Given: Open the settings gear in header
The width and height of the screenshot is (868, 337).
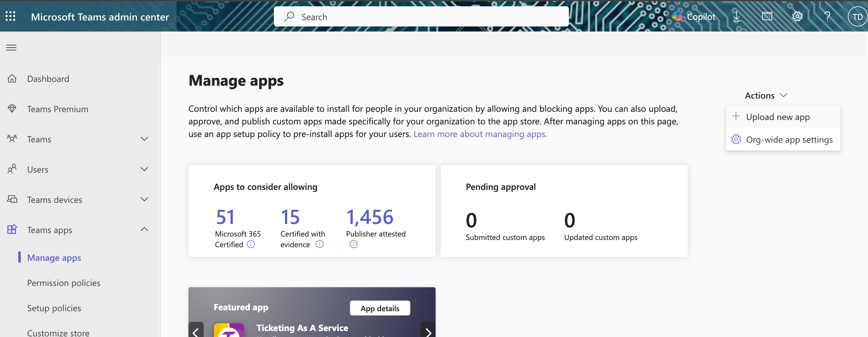Looking at the screenshot, I should point(797,16).
